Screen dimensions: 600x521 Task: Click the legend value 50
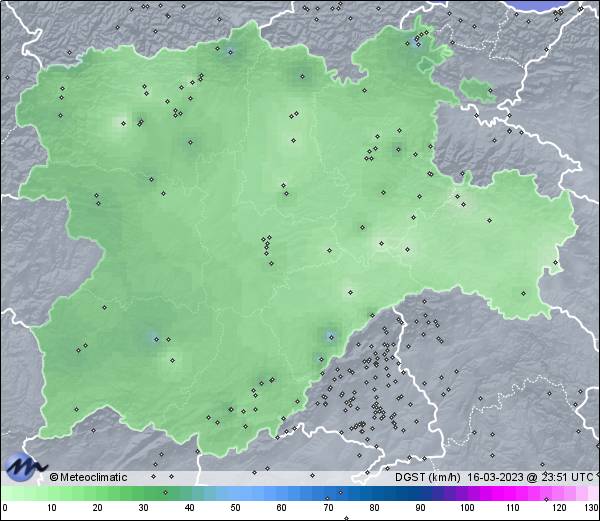(235, 508)
